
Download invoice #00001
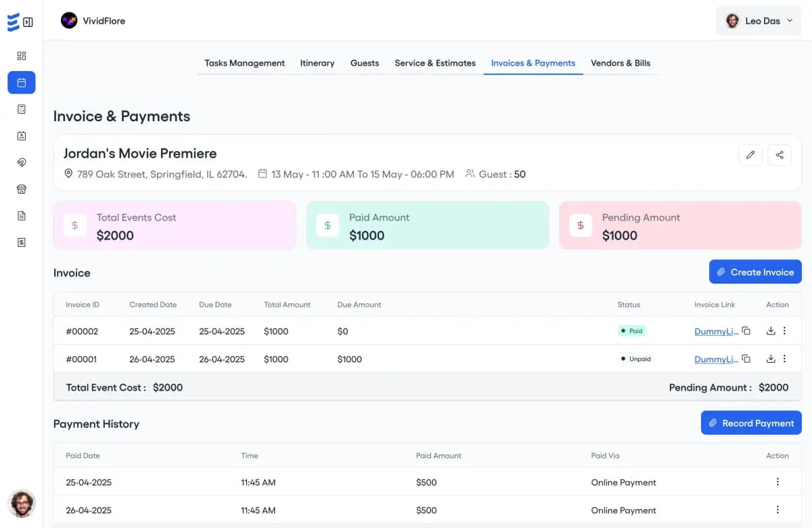pos(771,359)
